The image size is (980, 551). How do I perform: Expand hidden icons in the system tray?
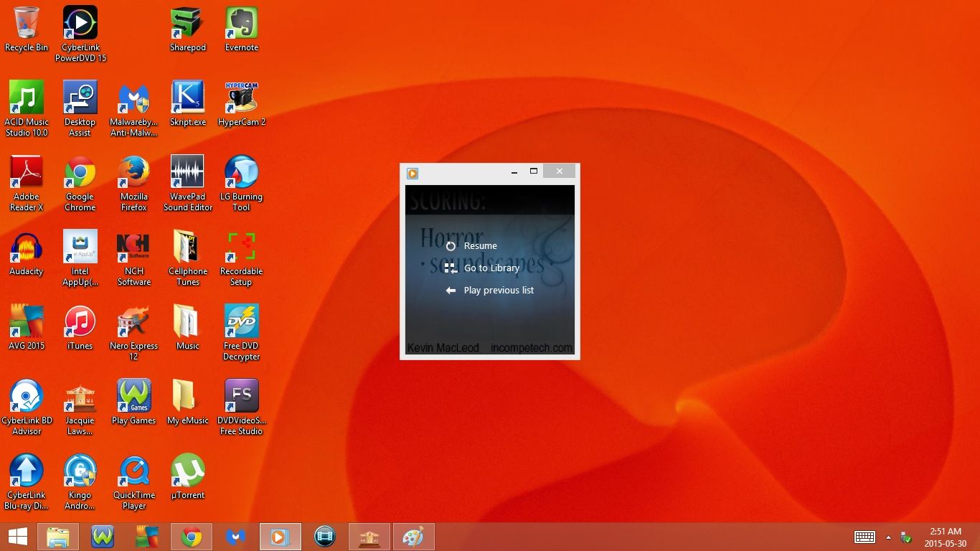tap(888, 537)
